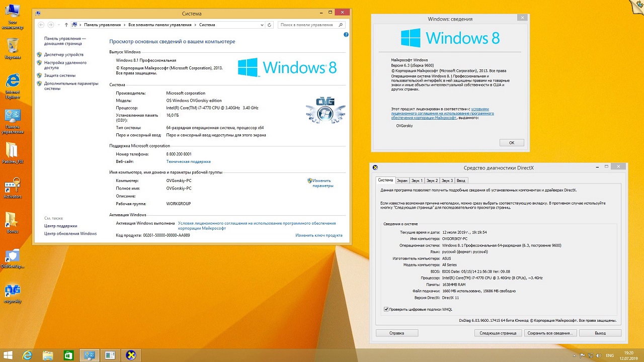Screen dimensions: 644x362
Task: Open the Корзина recycle bin desktop icon
Action: click(x=13, y=47)
